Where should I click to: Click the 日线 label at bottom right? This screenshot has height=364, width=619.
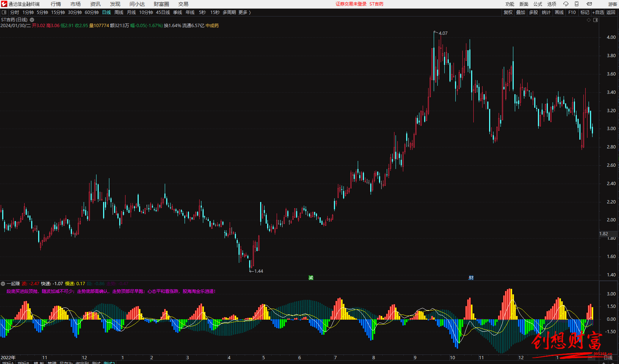pyautogui.click(x=608, y=358)
